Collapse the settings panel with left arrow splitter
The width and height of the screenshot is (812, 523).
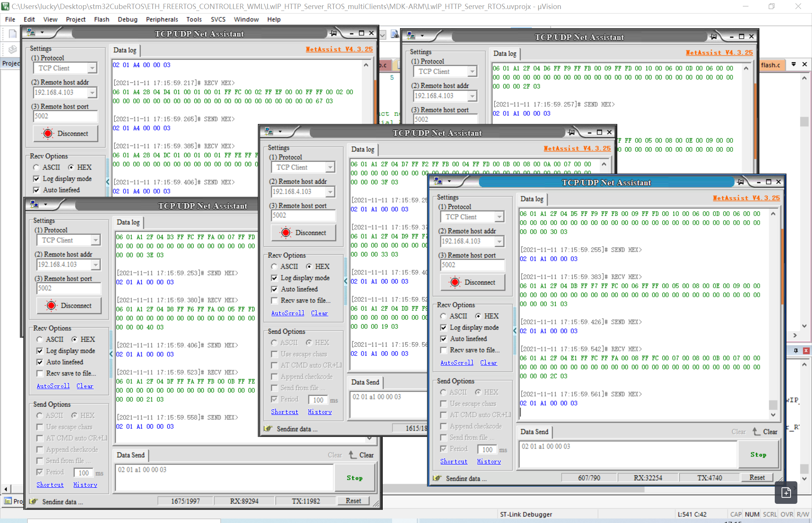click(x=515, y=331)
